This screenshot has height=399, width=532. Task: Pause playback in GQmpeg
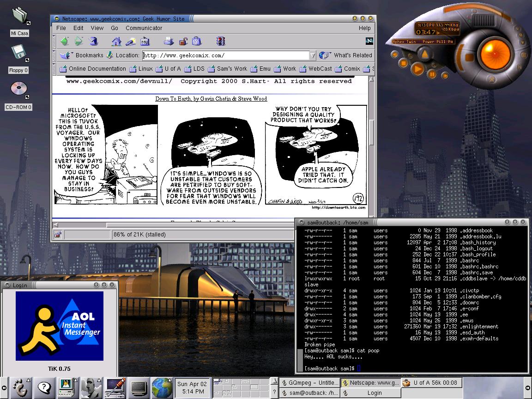(432, 73)
